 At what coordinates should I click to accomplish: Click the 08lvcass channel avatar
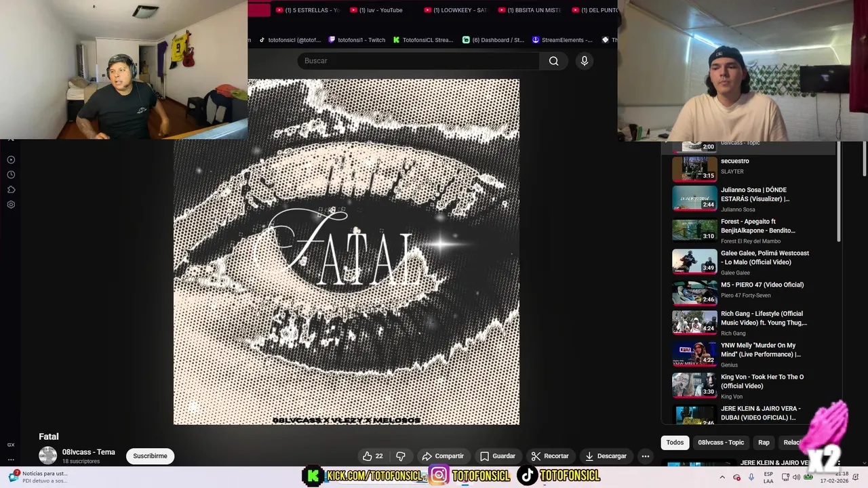47,455
